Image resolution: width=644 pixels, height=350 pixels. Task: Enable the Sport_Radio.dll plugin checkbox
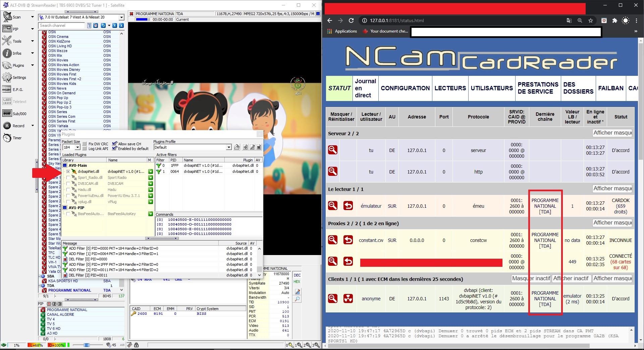point(68,178)
